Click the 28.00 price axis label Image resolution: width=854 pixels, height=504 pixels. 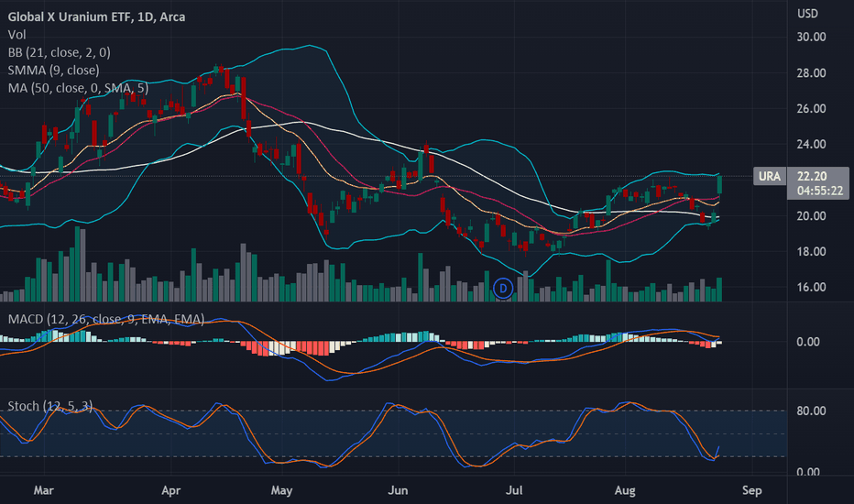pos(811,73)
